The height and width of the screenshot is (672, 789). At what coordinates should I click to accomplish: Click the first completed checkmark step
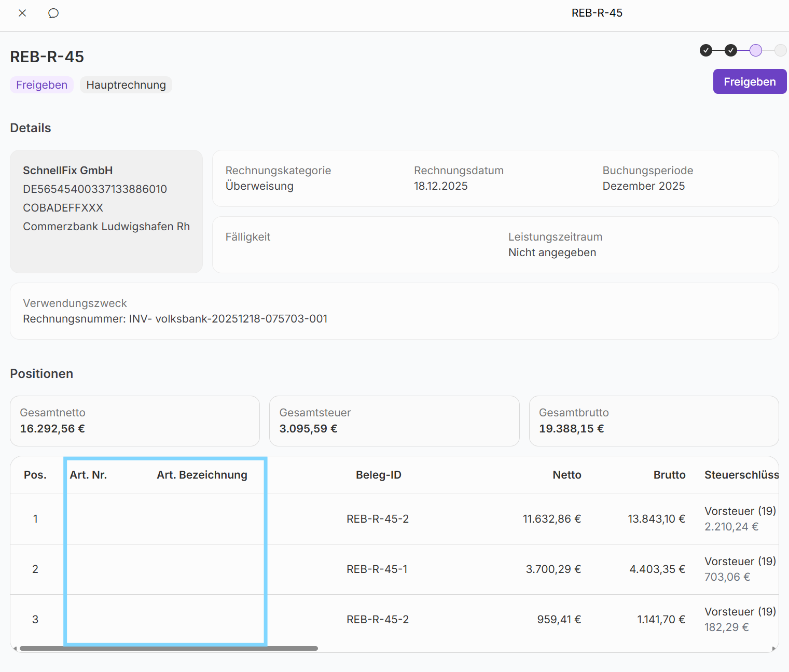point(705,50)
